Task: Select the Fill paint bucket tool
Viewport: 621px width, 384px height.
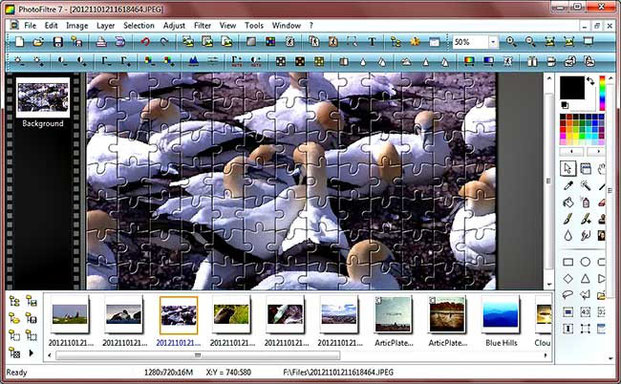Action: (x=568, y=202)
